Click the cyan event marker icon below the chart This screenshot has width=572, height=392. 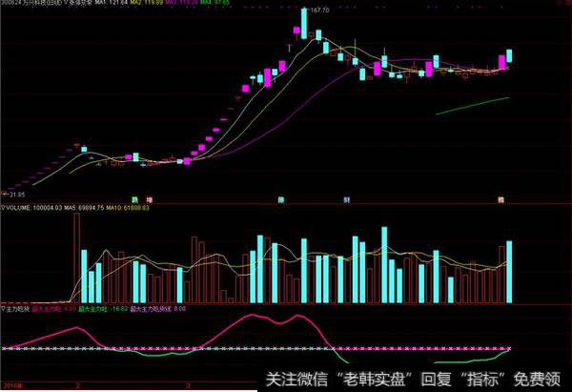[281, 199]
